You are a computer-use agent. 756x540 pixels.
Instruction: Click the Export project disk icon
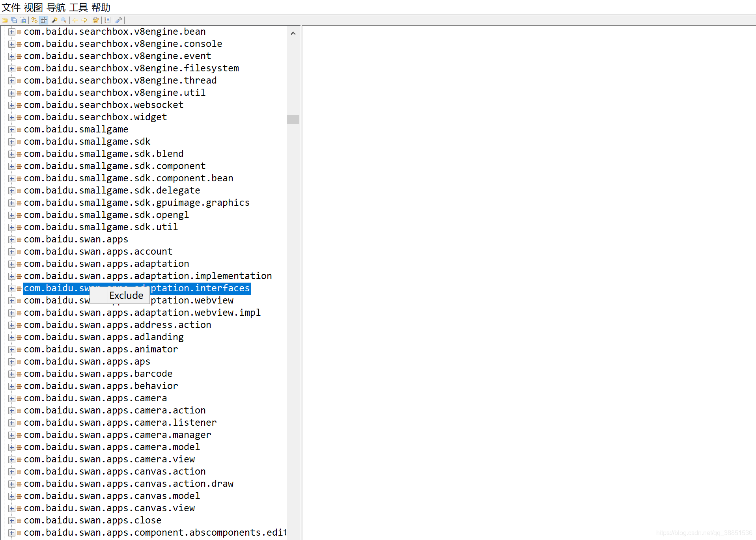(x=23, y=20)
